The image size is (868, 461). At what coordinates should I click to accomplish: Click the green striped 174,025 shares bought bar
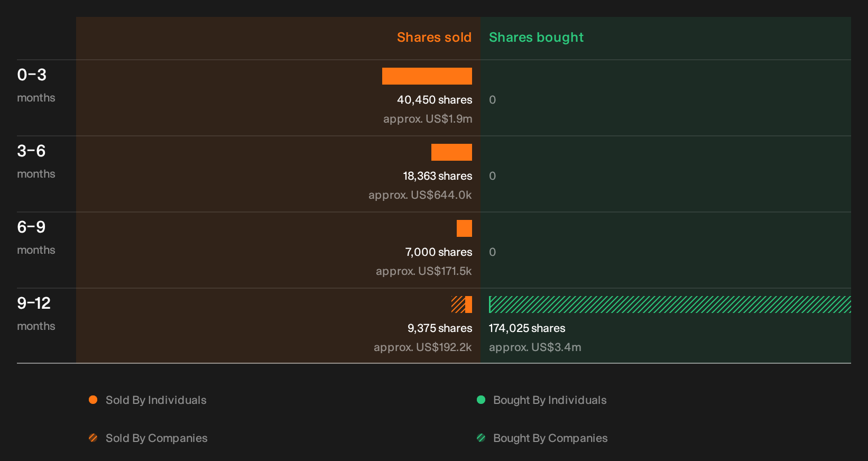[670, 305]
